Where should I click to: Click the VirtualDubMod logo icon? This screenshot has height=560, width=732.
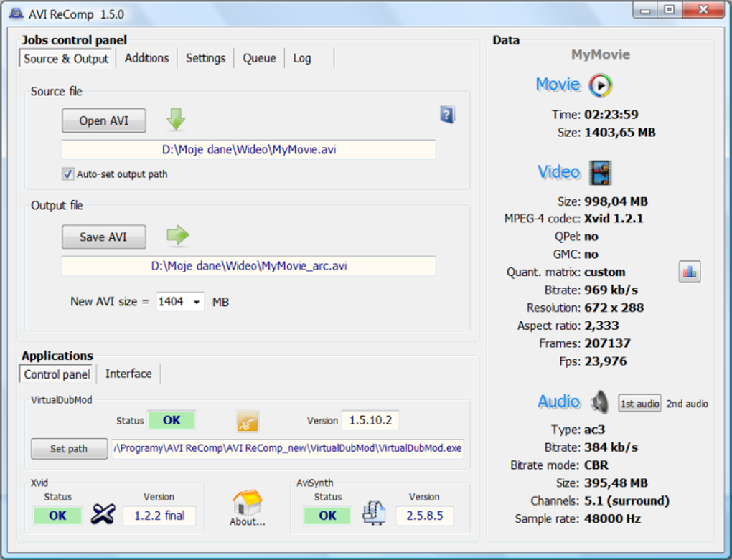(x=248, y=421)
